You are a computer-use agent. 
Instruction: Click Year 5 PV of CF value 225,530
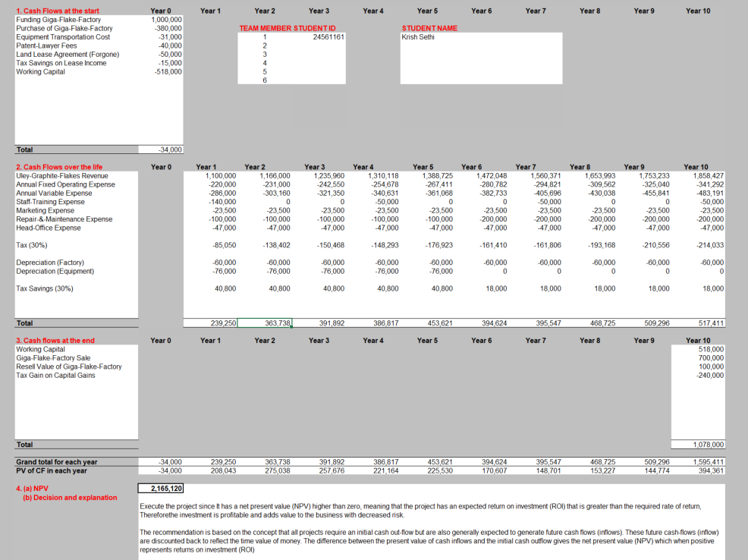coord(440,470)
